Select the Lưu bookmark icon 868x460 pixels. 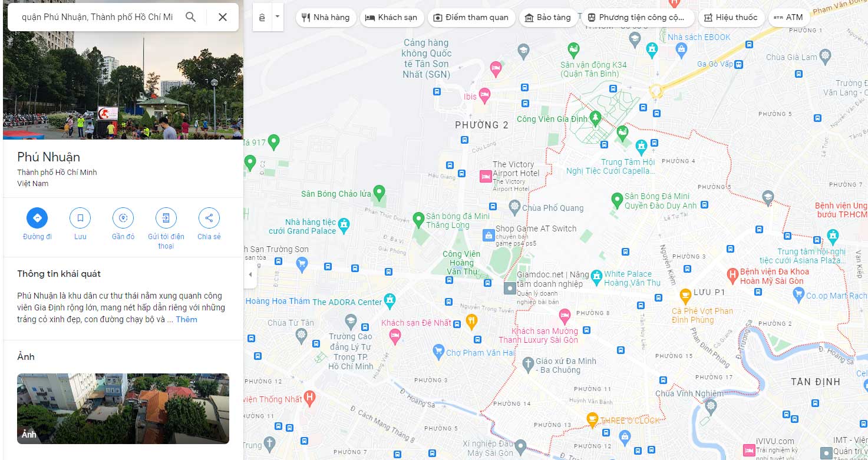[80, 218]
